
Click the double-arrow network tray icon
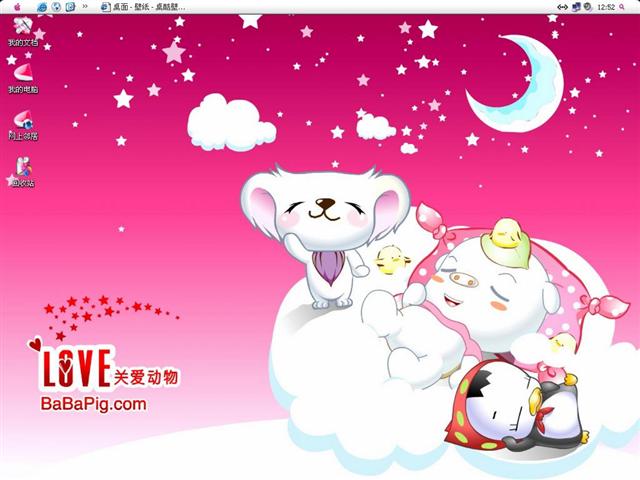point(562,7)
